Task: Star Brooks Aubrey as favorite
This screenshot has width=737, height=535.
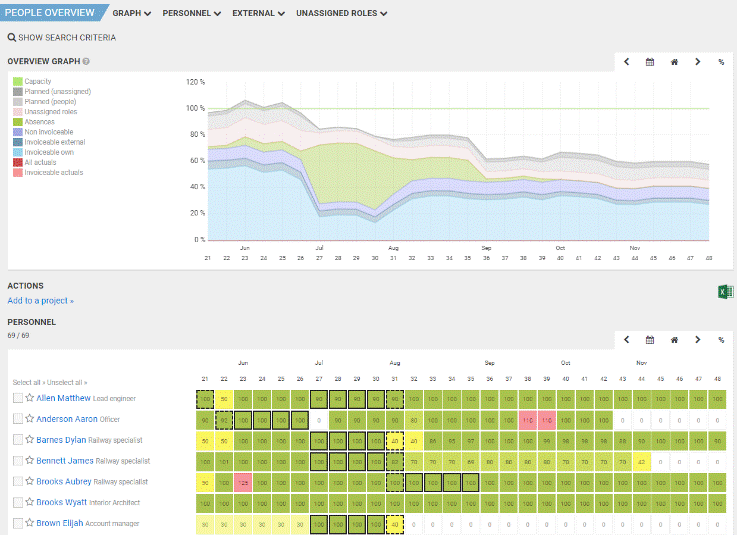Action: [x=30, y=481]
